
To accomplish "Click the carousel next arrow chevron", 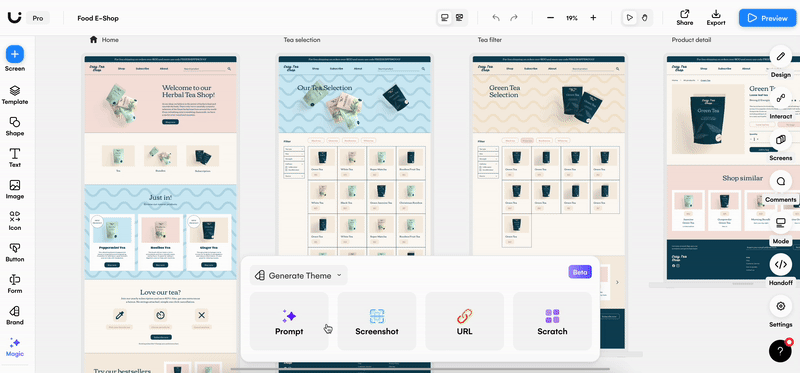I will tap(617, 282).
